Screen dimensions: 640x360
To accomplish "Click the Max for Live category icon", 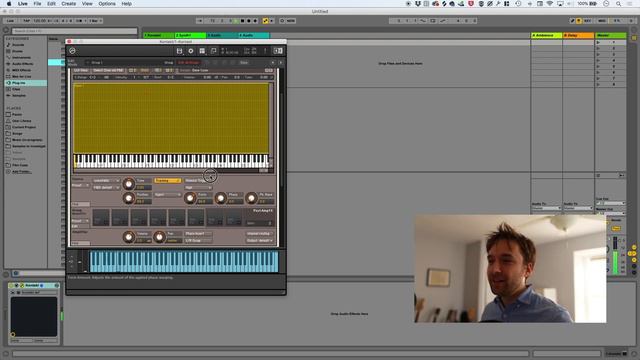I will (x=9, y=76).
